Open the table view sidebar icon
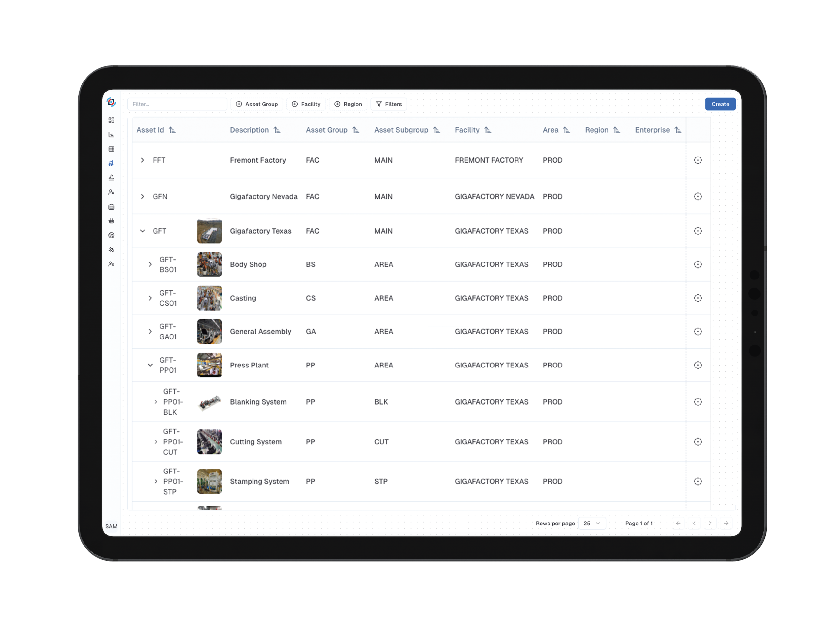Viewport: 840px width, 630px height. [111, 149]
